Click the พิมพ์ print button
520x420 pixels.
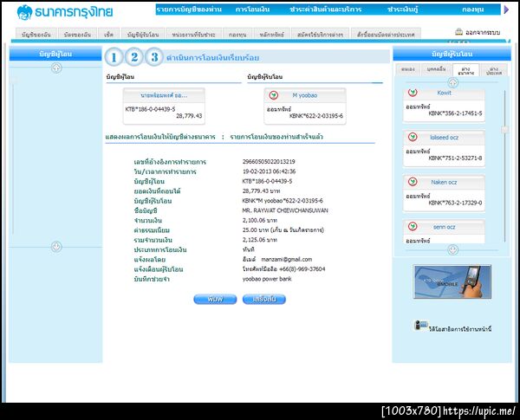tap(215, 299)
